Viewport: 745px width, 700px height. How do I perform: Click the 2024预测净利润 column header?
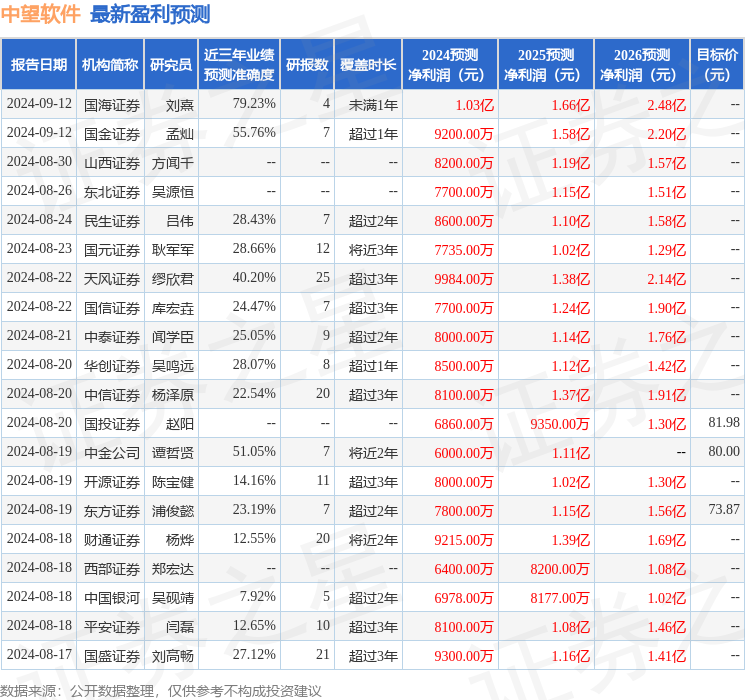coord(450,65)
